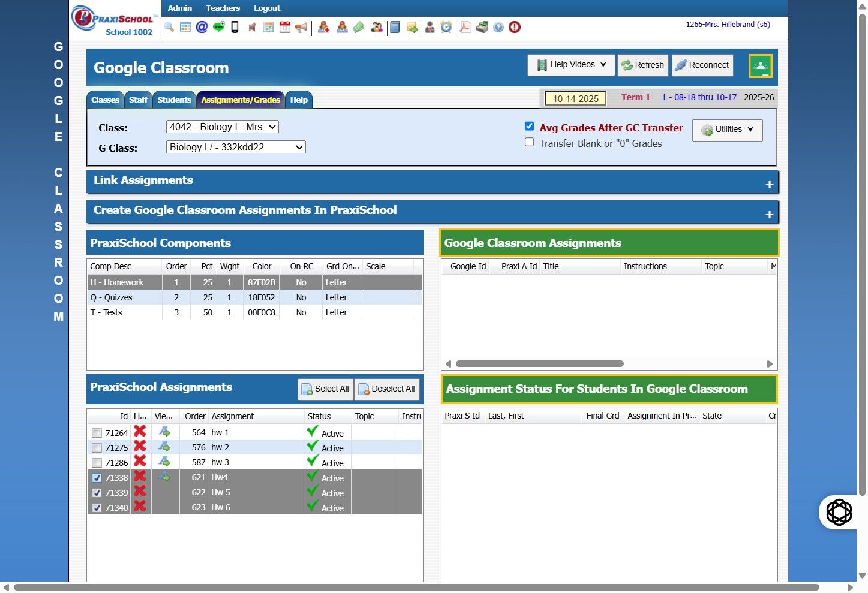The width and height of the screenshot is (868, 593).
Task: Click the person in suit toolbar icon
Action: tap(430, 27)
